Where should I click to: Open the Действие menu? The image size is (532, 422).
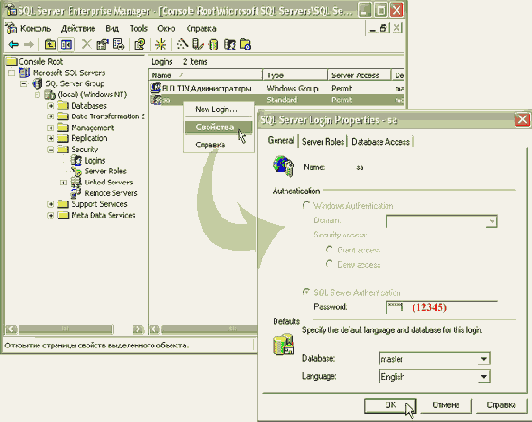coord(78,28)
